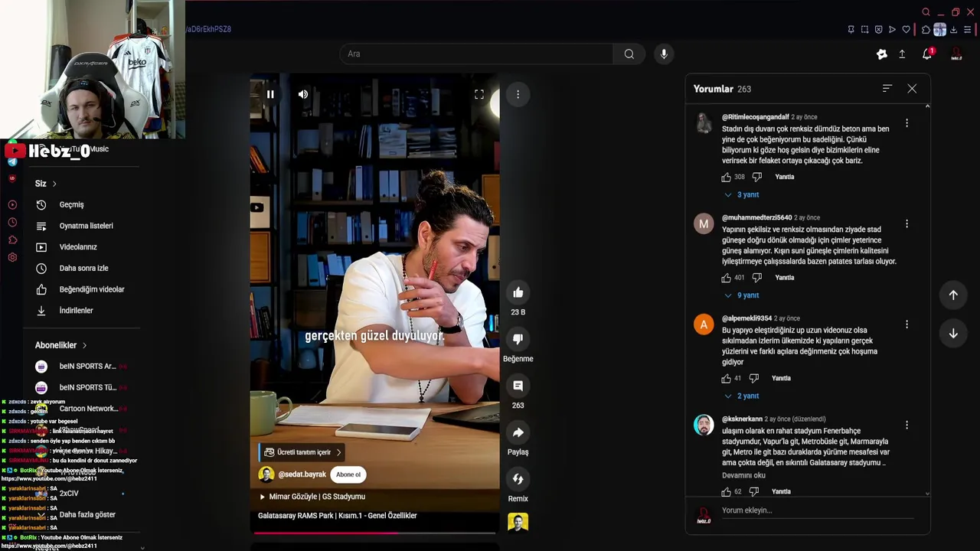Click the send/flow arrow icon in toolbar
Viewport: 980px width, 551px height.
click(x=892, y=30)
